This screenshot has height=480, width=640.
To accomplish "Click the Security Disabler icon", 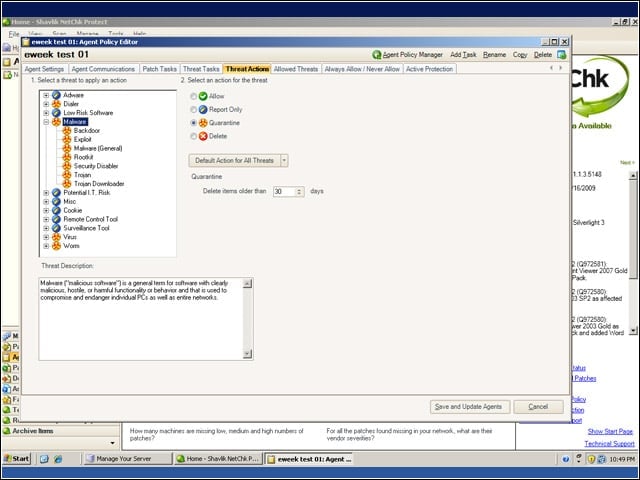I will (67, 166).
